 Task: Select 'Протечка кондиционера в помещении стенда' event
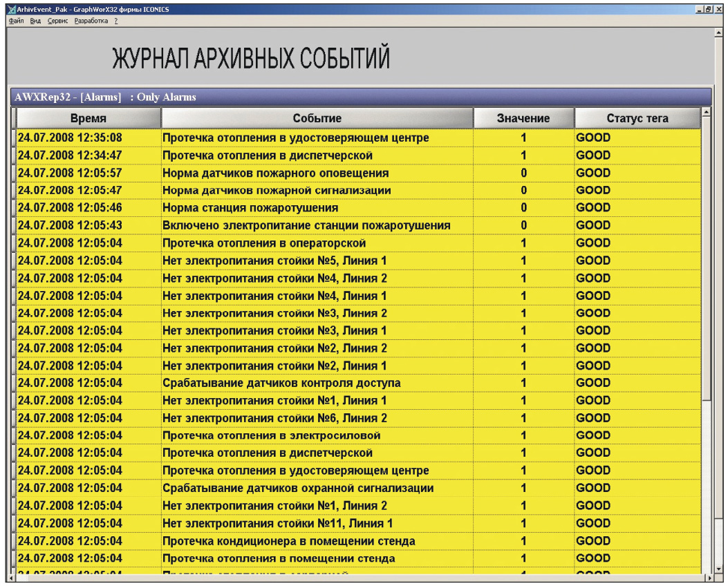point(289,542)
